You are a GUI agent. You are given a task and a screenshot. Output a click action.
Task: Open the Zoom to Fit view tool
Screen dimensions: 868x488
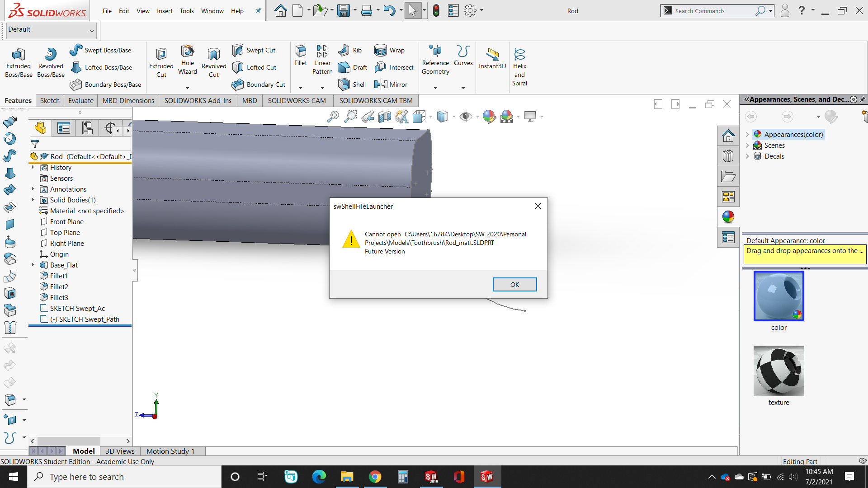(x=333, y=117)
